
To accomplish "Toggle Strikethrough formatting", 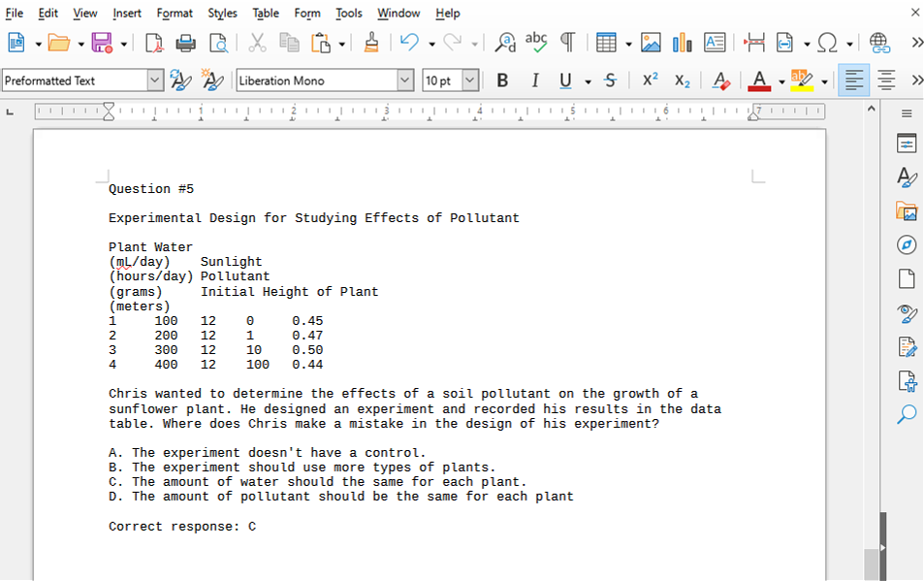I will point(611,81).
